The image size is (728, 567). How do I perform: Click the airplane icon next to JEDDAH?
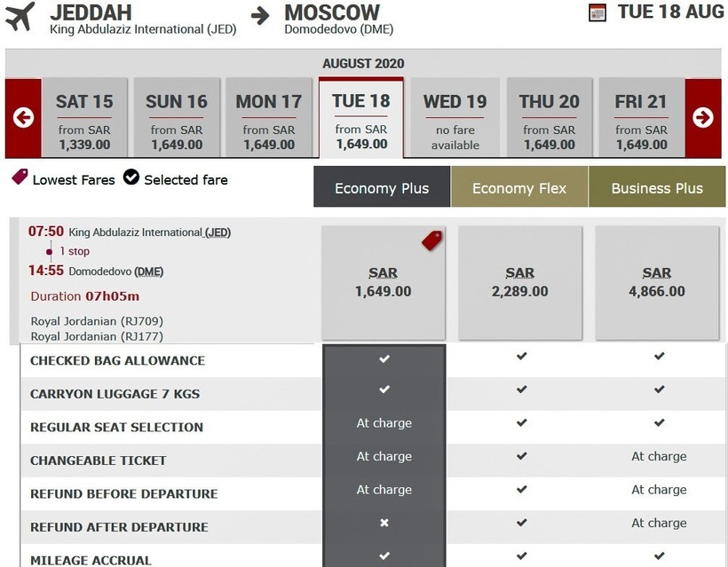20,16
